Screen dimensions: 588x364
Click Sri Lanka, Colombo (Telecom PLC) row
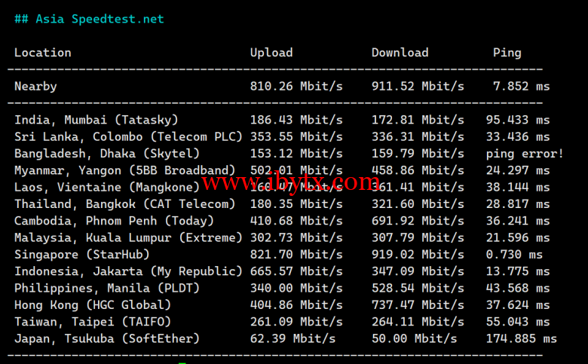click(x=128, y=136)
